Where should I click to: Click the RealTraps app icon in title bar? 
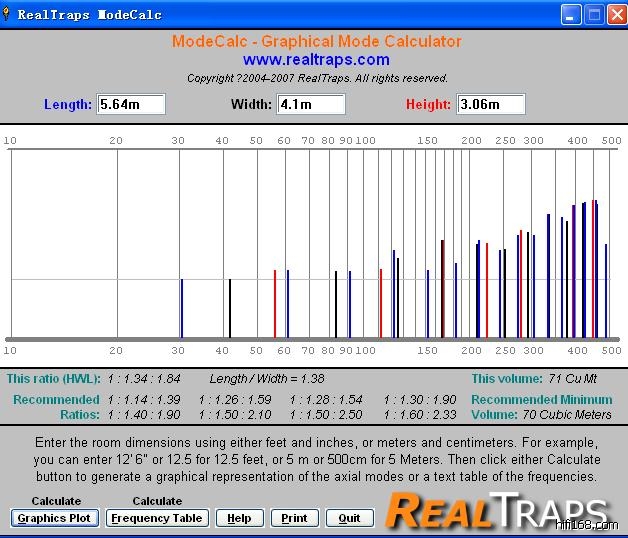pyautogui.click(x=9, y=15)
